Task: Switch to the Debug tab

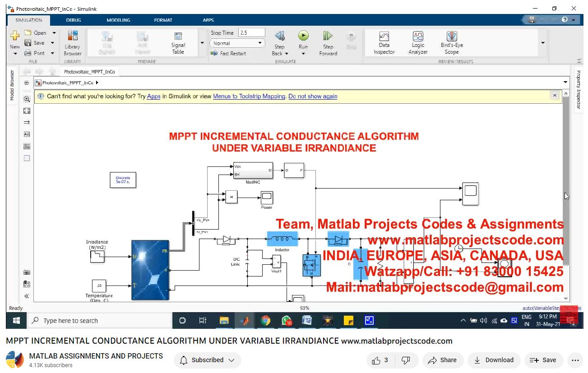Action: tap(74, 20)
